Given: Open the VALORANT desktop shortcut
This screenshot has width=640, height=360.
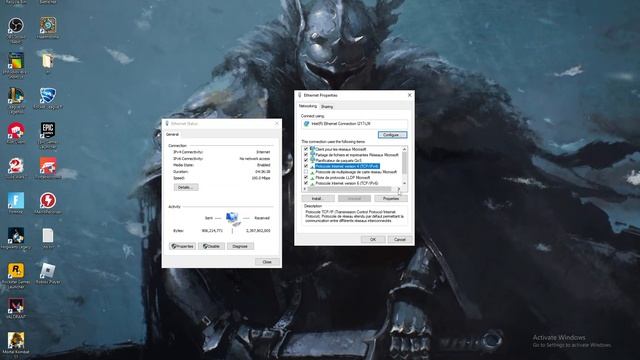Looking at the screenshot, I should (x=16, y=306).
